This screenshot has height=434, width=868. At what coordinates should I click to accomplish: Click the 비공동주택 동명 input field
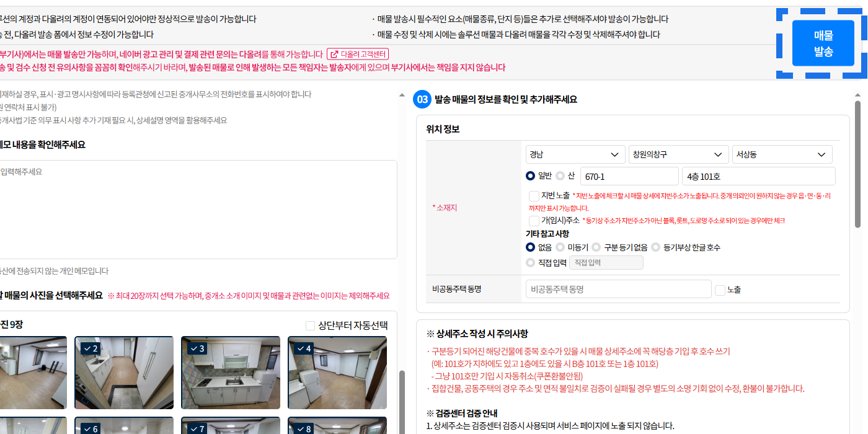tap(618, 289)
